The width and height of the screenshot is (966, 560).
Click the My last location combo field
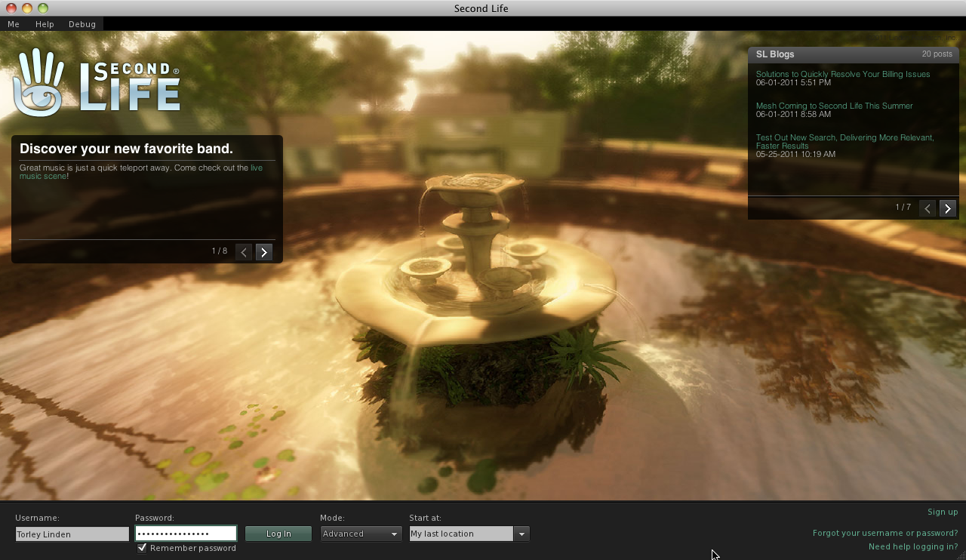click(x=460, y=534)
